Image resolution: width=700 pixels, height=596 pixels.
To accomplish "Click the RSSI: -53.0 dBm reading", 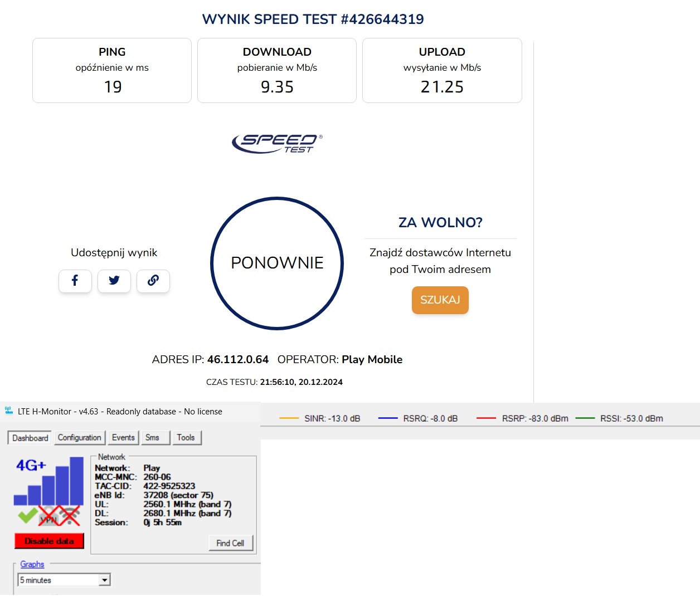I will [631, 418].
